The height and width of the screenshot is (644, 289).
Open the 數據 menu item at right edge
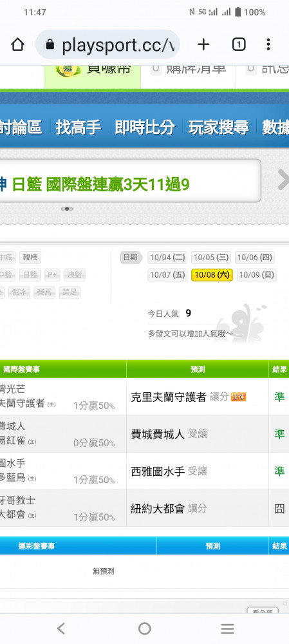click(275, 128)
